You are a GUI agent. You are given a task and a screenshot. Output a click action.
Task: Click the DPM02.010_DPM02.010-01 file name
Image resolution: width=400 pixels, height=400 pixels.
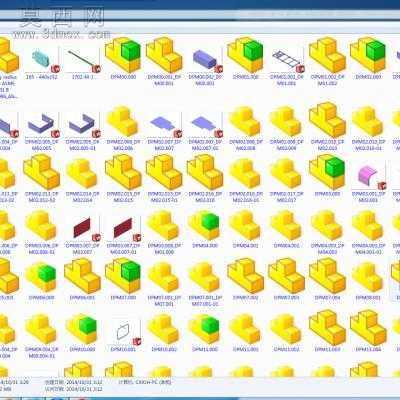368,145
